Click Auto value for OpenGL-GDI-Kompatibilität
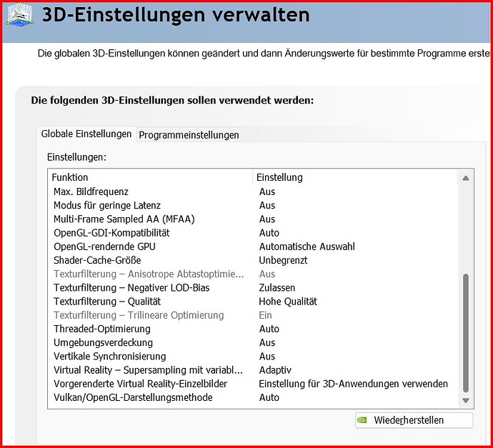 click(269, 233)
